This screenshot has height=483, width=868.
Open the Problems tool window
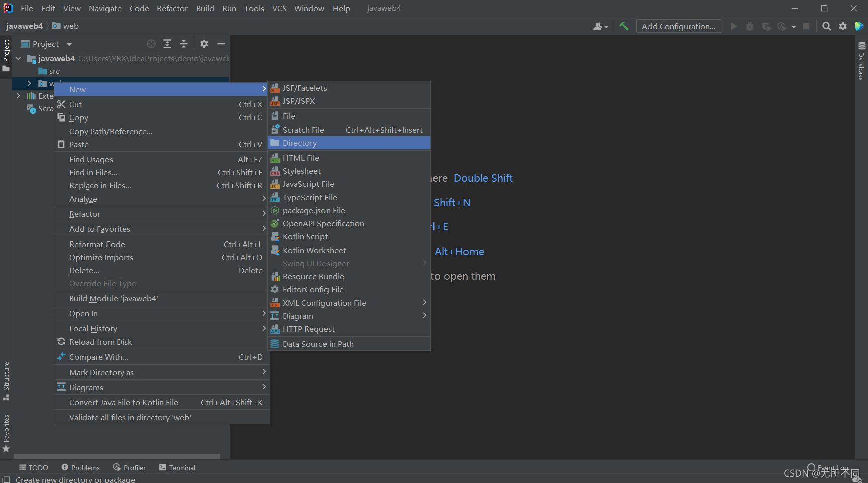81,467
